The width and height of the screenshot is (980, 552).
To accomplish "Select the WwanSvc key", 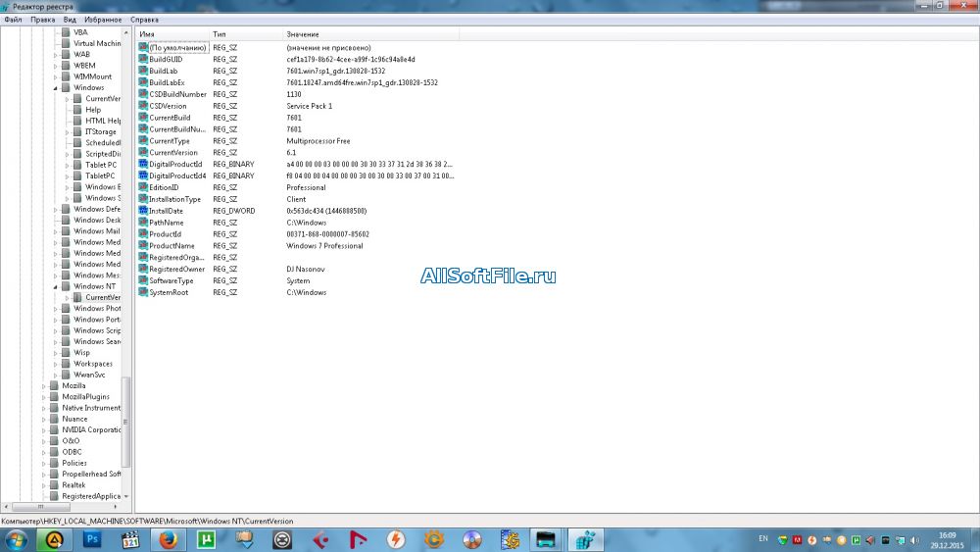I will point(89,376).
